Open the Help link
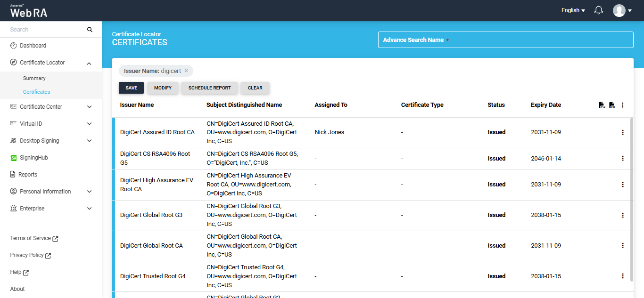Image resolution: width=644 pixels, height=298 pixels. coord(19,272)
